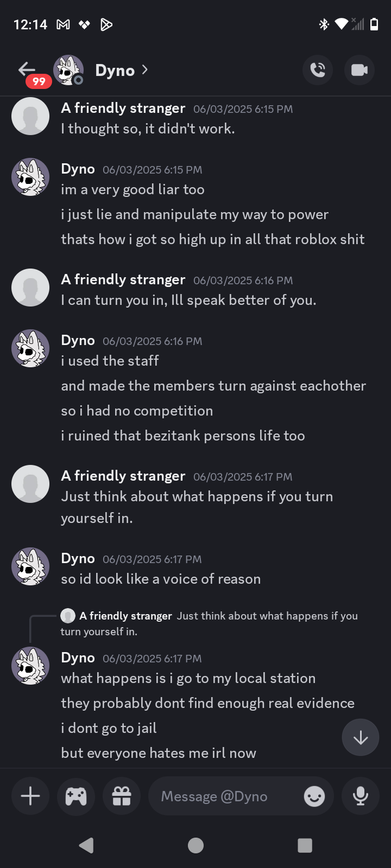Open the plus attachment menu
This screenshot has width=391, height=868.
(30, 796)
